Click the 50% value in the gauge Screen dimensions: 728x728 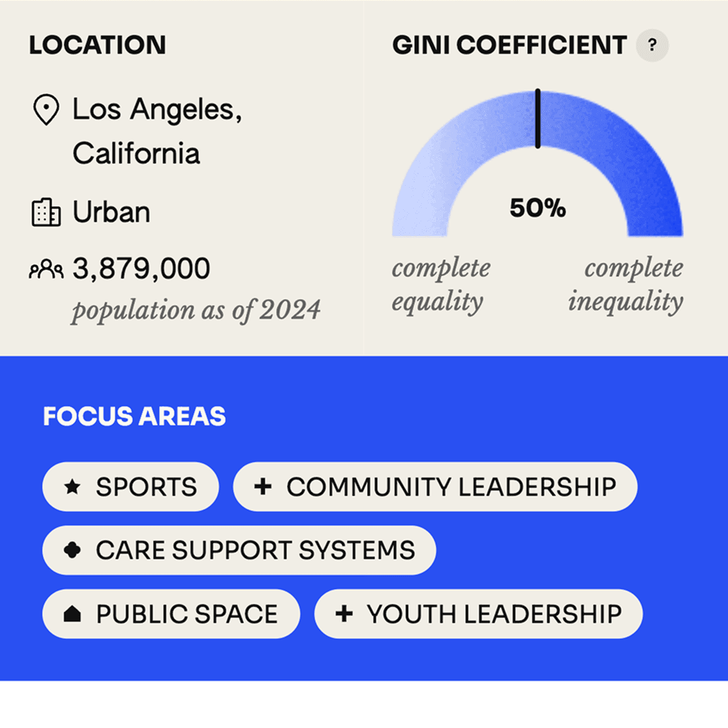pos(538,208)
